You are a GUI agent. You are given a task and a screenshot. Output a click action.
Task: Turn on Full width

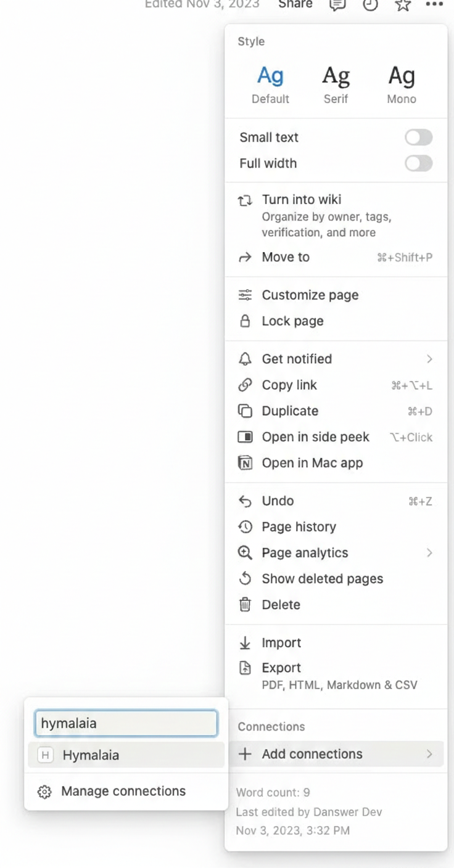click(419, 163)
